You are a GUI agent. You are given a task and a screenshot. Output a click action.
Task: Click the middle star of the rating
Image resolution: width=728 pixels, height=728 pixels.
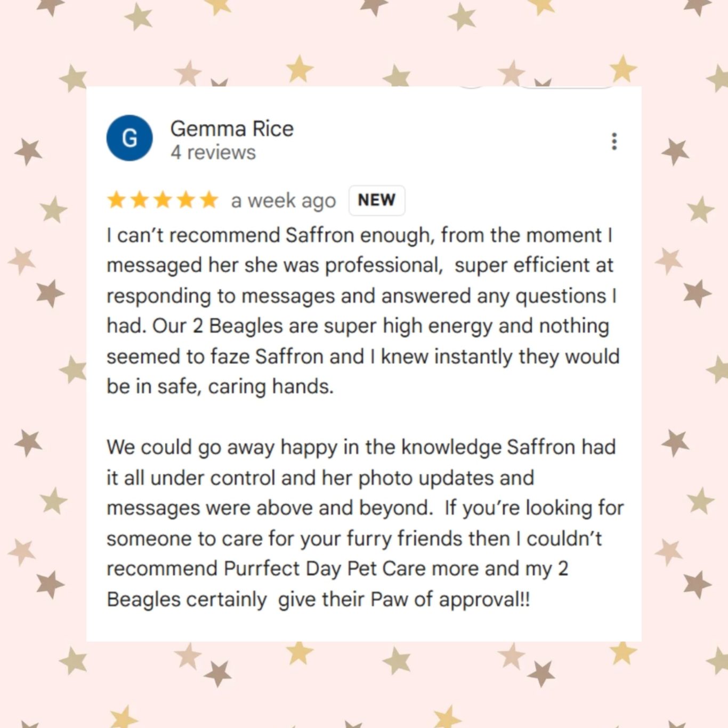point(163,200)
